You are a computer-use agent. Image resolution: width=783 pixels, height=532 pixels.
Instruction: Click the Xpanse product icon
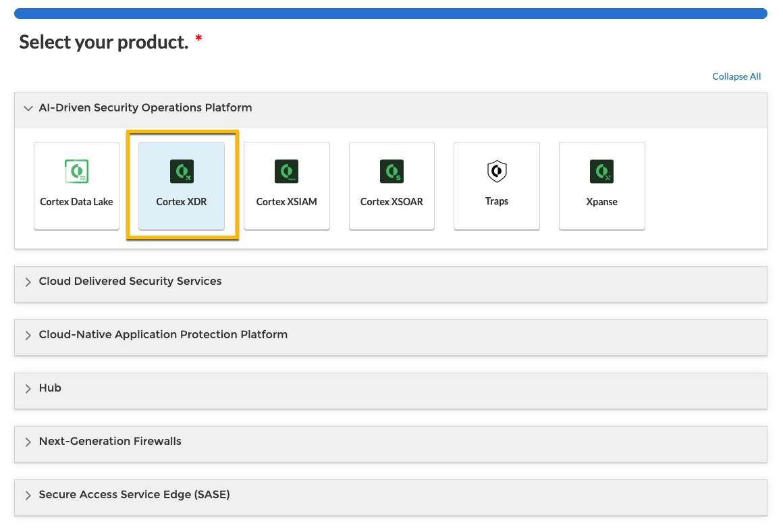(x=601, y=171)
